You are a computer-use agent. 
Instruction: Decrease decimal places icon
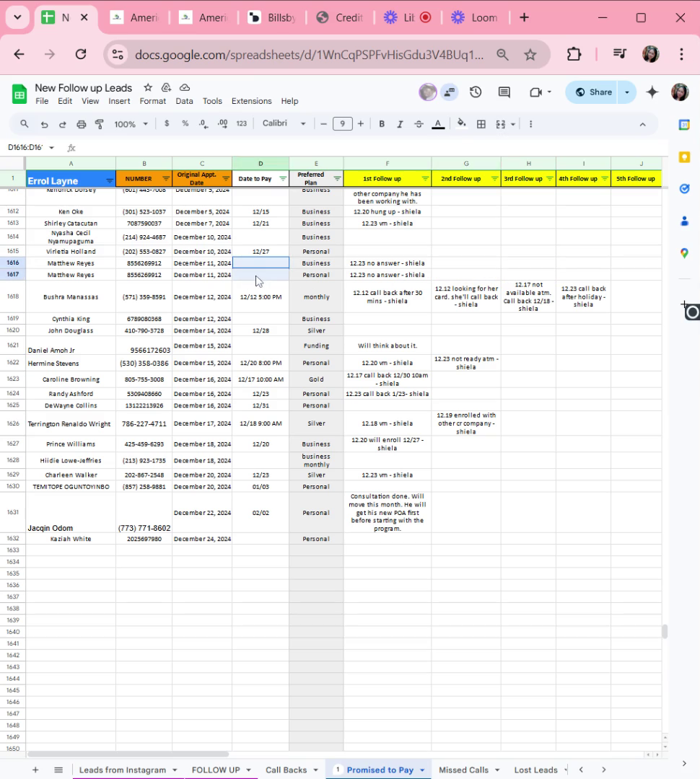pyautogui.click(x=204, y=124)
